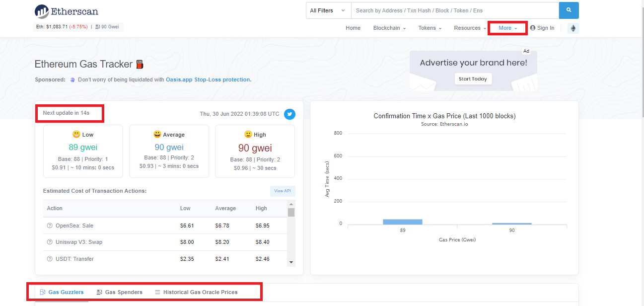Click the Action column header

point(55,208)
